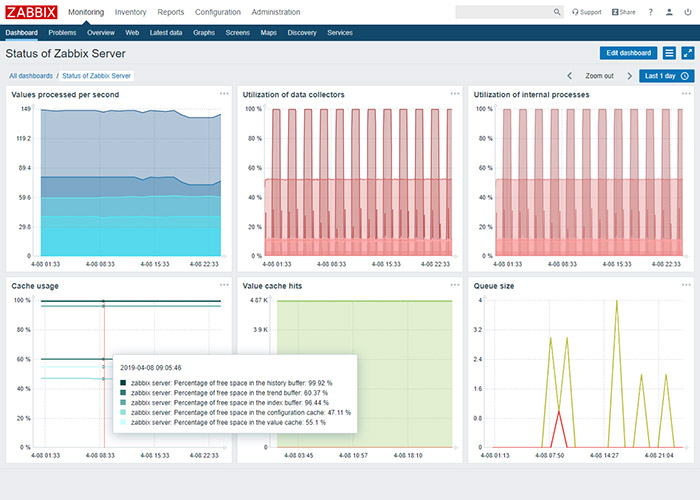Open Values processed per second widget menu
Viewport: 700px width, 500px height.
[x=224, y=94]
